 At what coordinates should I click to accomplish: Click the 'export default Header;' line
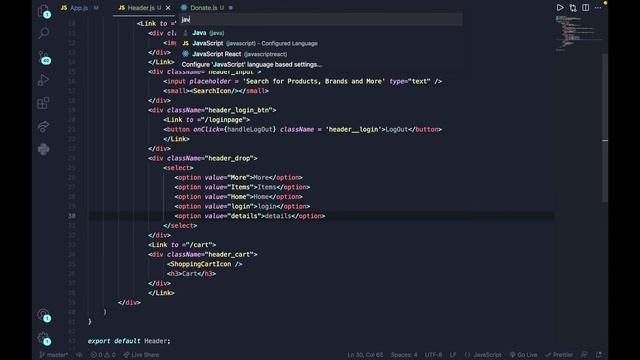pos(129,341)
